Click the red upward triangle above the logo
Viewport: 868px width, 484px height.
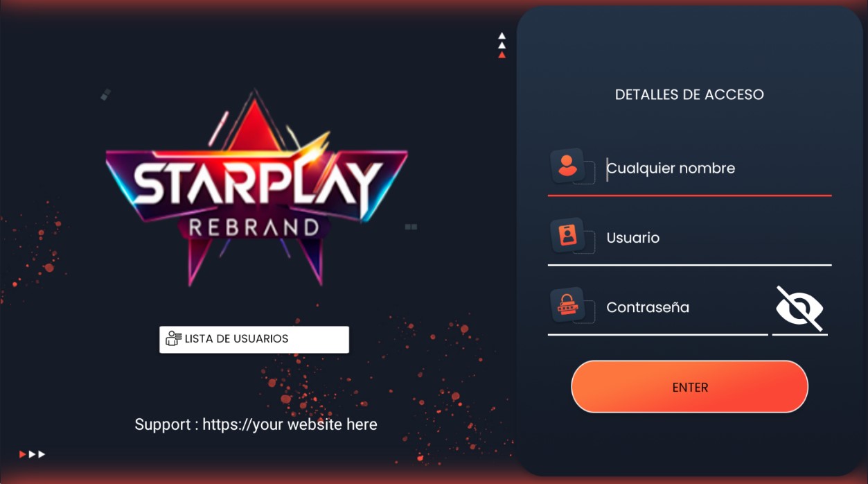pos(502,55)
